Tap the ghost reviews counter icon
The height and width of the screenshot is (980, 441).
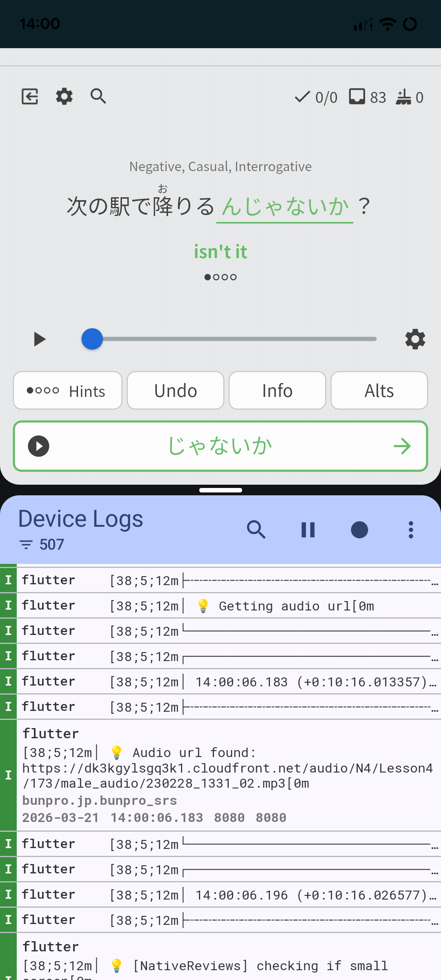point(403,97)
